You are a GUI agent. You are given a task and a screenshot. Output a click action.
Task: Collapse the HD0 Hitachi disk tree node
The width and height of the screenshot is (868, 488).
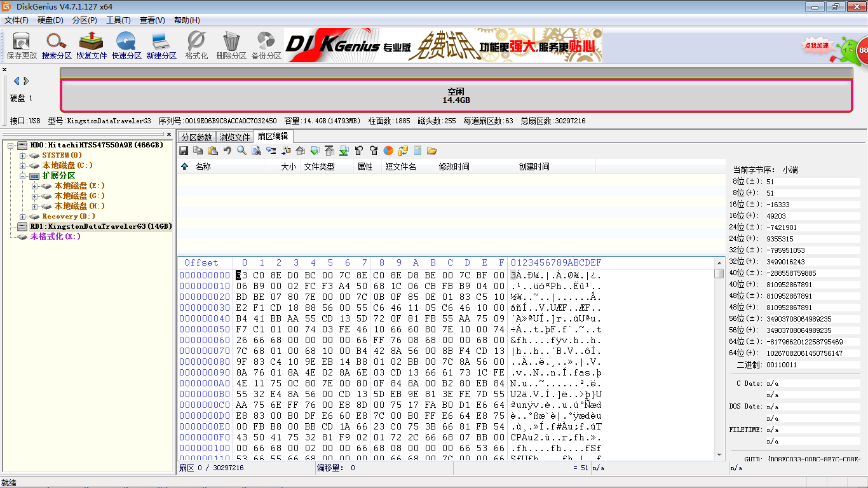[x=11, y=145]
